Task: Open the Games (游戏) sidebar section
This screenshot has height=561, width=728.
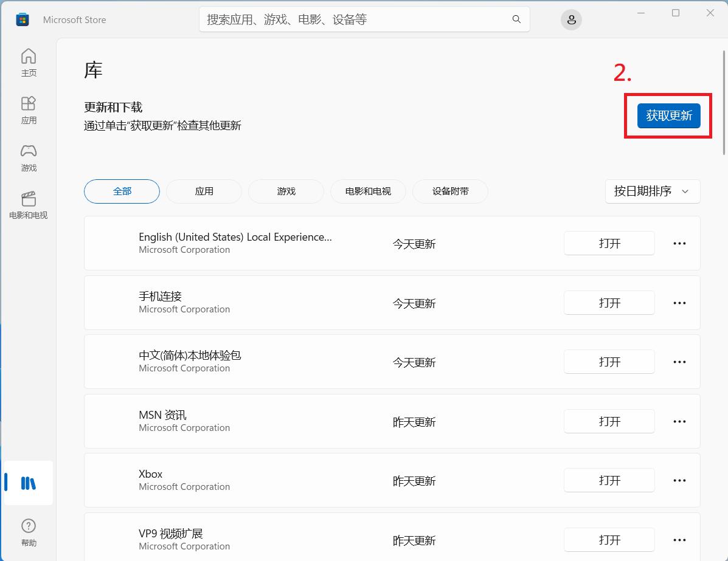Action: [x=29, y=157]
